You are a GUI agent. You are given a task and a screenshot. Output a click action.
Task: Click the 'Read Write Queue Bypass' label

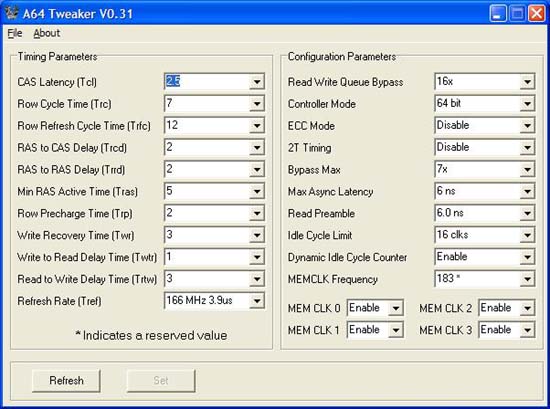coord(346,82)
